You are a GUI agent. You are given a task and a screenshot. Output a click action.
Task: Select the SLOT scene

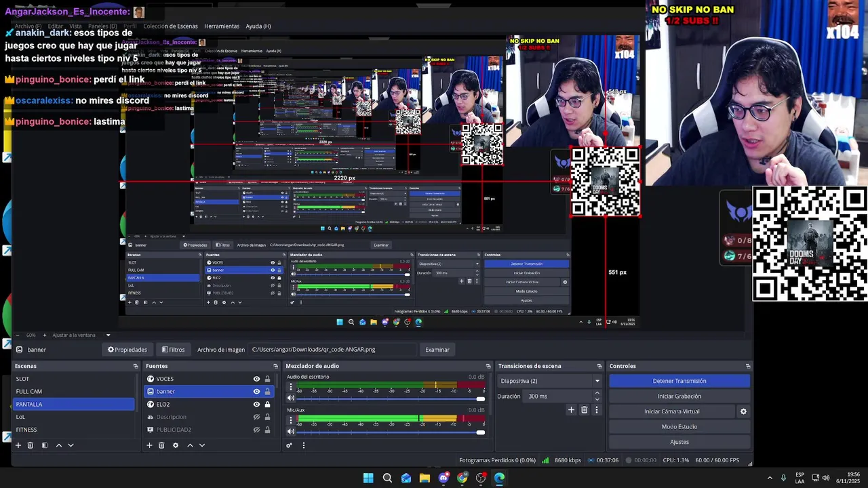coord(74,379)
